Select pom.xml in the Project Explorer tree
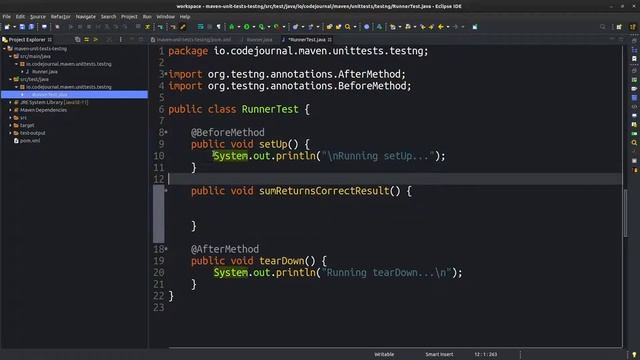 (30, 141)
